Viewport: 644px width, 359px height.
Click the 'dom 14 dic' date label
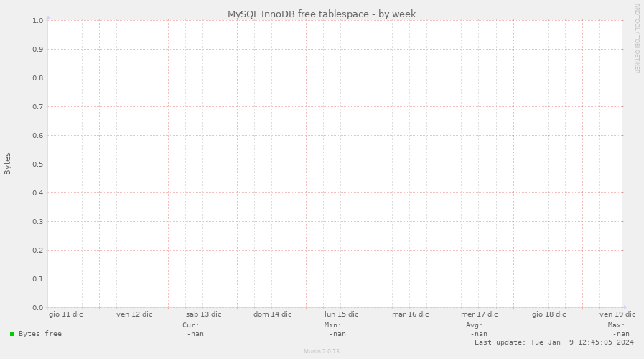tap(272, 314)
